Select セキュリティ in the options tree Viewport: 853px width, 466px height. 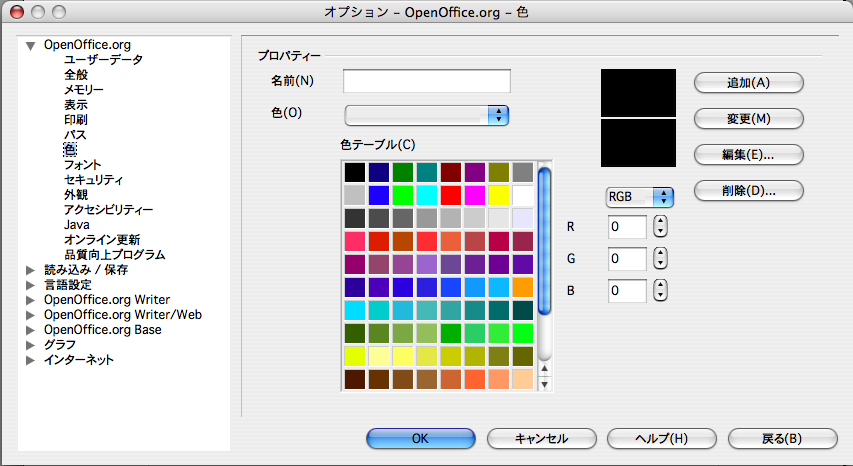pos(94,179)
